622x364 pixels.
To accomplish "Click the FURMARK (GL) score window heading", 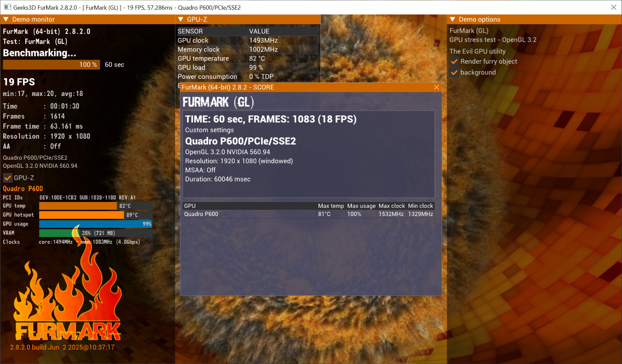I will click(x=218, y=102).
